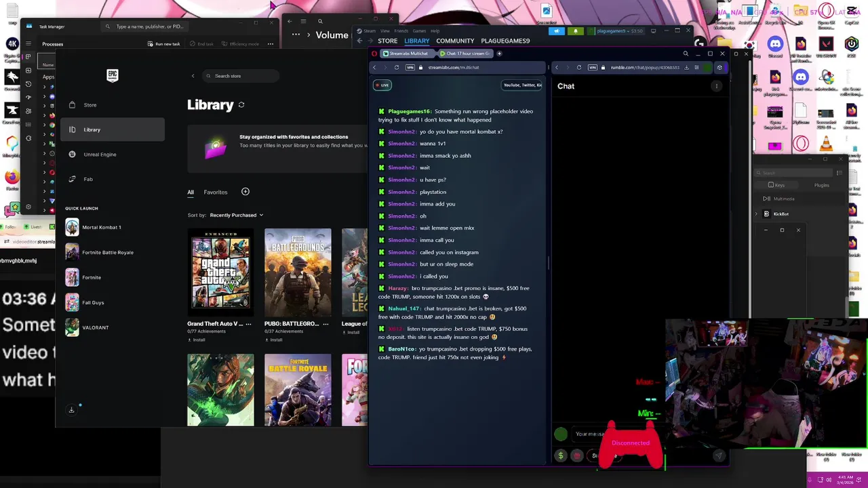The width and height of the screenshot is (868, 488).
Task: Open View menu in Steam window
Action: pyautogui.click(x=384, y=30)
